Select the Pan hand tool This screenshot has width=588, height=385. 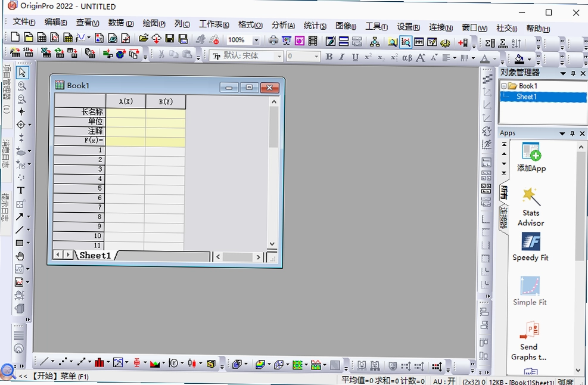[x=20, y=256]
